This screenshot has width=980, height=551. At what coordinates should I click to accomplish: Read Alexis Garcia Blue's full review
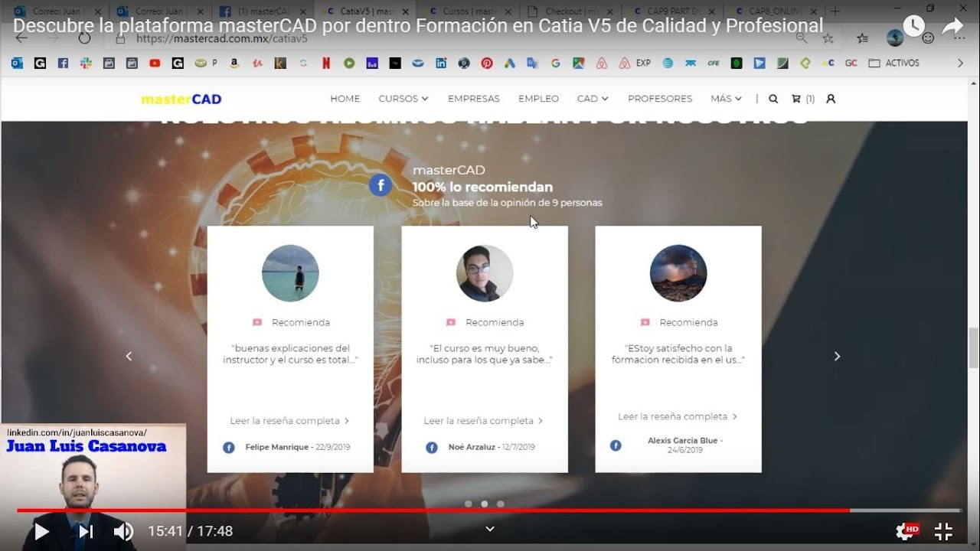click(x=678, y=416)
